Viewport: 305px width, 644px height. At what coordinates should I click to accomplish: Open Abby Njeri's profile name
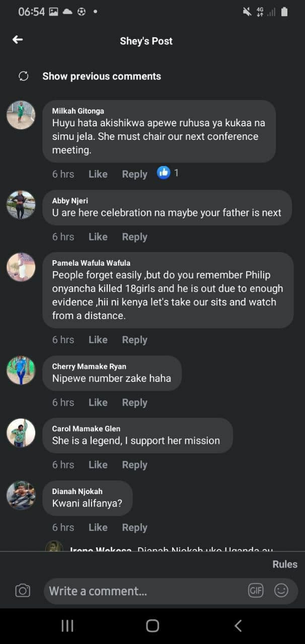click(x=70, y=201)
